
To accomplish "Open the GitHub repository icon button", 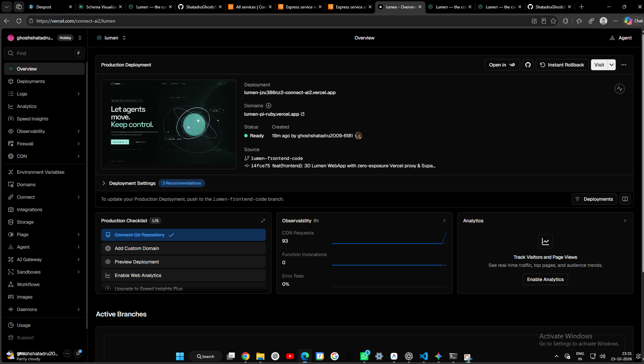I will click(x=528, y=65).
